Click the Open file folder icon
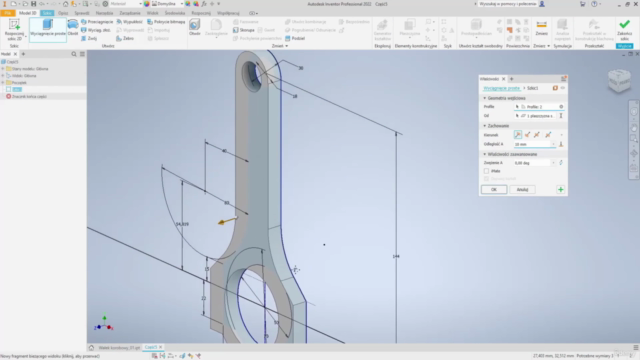 point(25,4)
